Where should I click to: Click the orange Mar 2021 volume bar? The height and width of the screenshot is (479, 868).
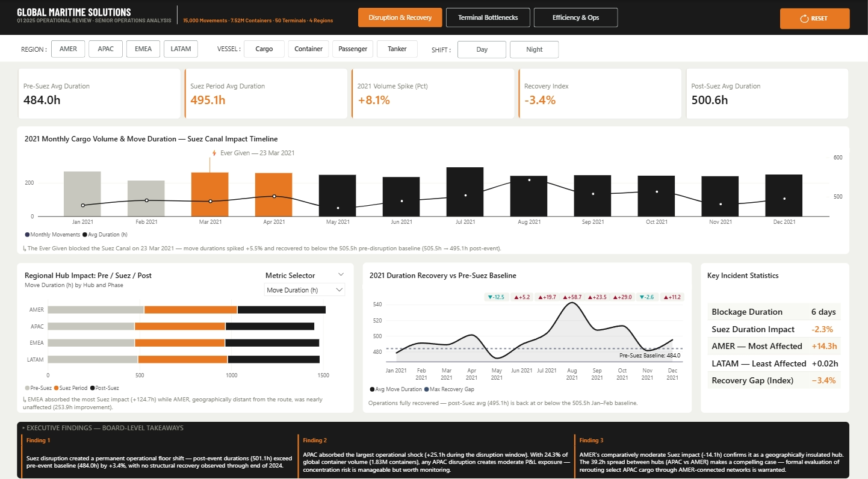pyautogui.click(x=210, y=194)
